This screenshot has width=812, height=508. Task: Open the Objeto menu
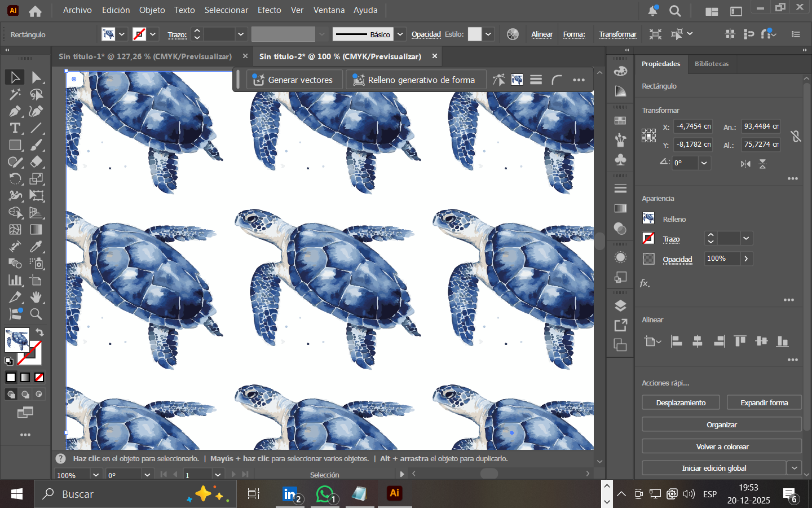pyautogui.click(x=152, y=10)
